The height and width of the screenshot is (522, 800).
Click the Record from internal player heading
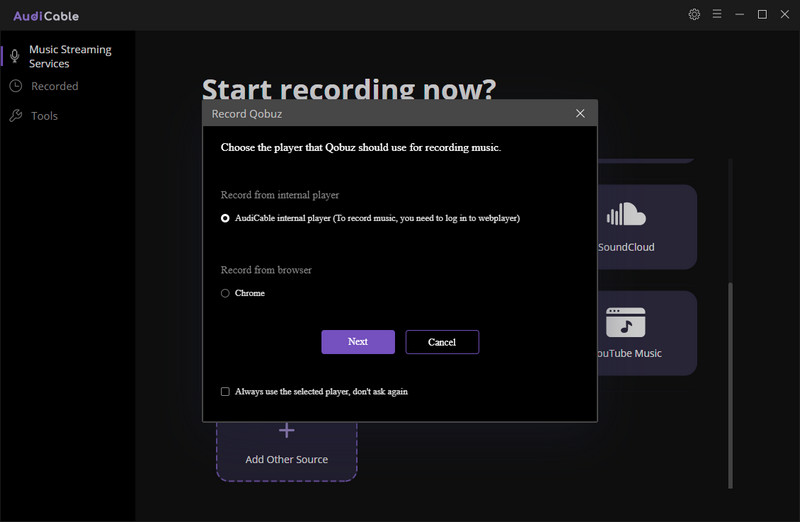pyautogui.click(x=280, y=195)
